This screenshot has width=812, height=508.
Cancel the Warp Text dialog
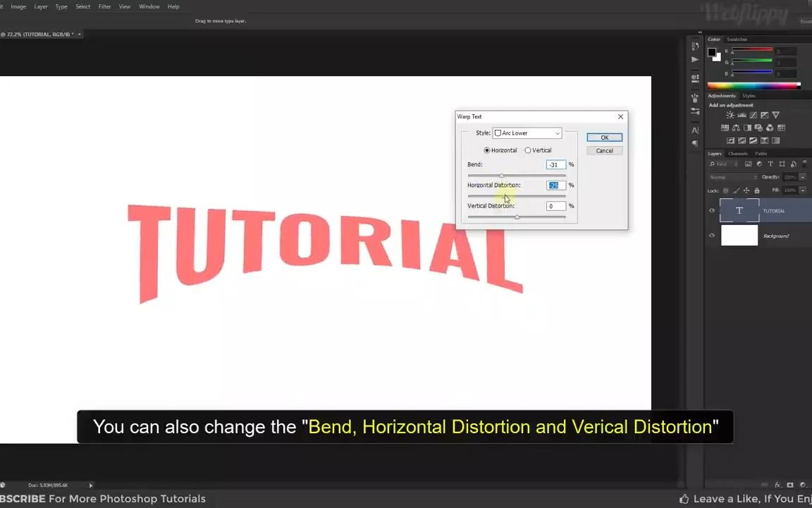[x=604, y=150]
